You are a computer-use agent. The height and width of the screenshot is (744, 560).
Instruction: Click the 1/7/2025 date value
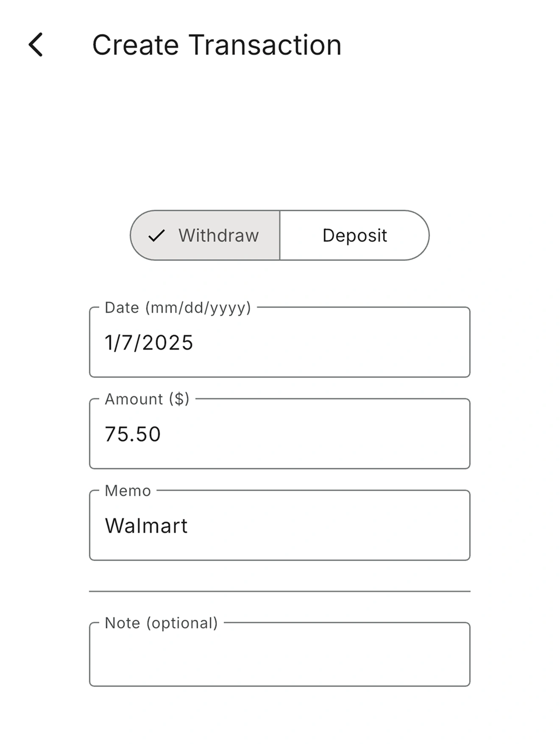[149, 343]
